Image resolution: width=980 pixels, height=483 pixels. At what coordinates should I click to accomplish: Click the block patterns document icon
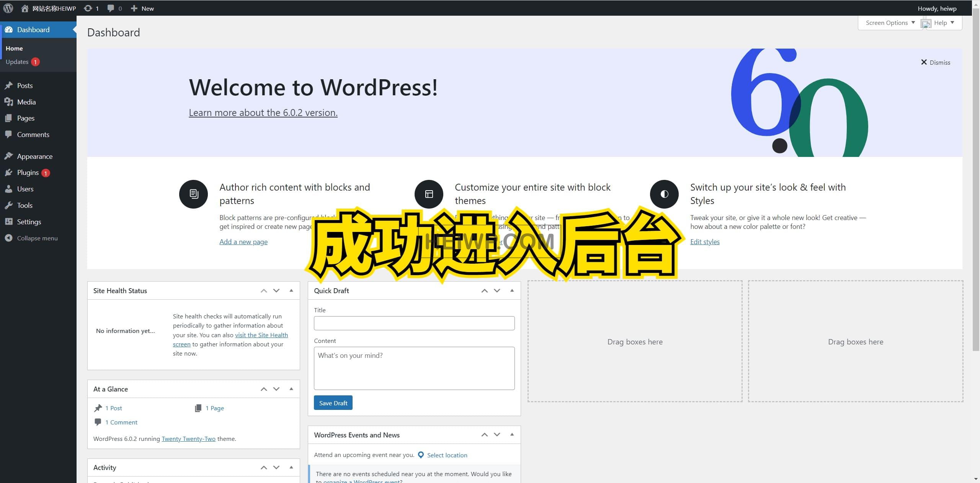pos(193,194)
